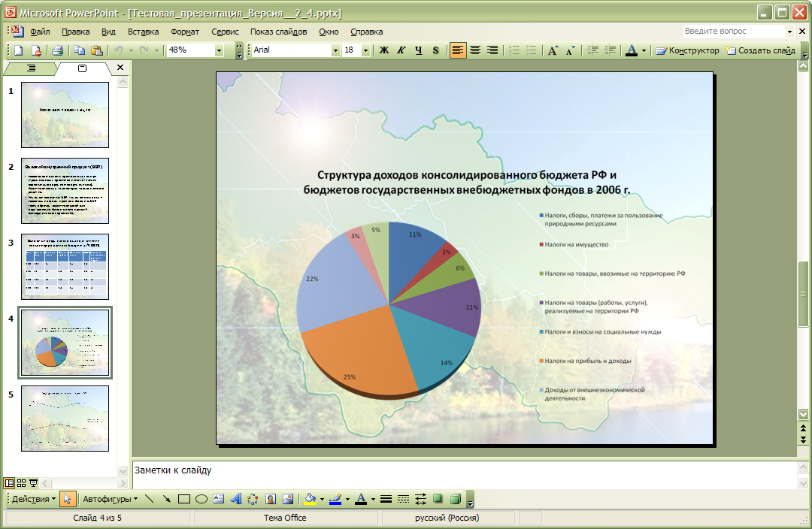This screenshot has width=812, height=529.
Task: Open the Окно menu
Action: 329,32
